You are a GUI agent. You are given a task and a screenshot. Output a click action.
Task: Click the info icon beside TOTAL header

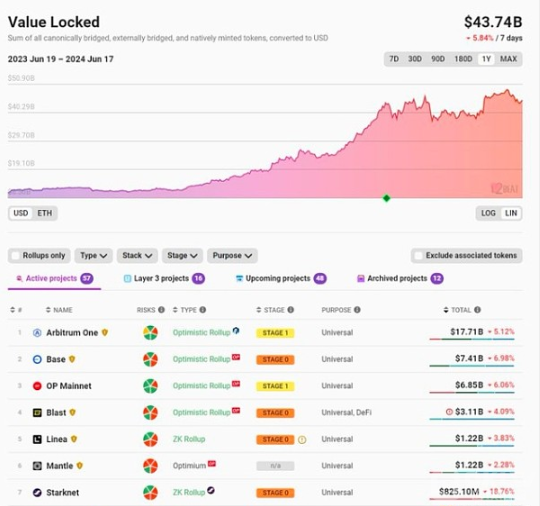click(x=477, y=310)
